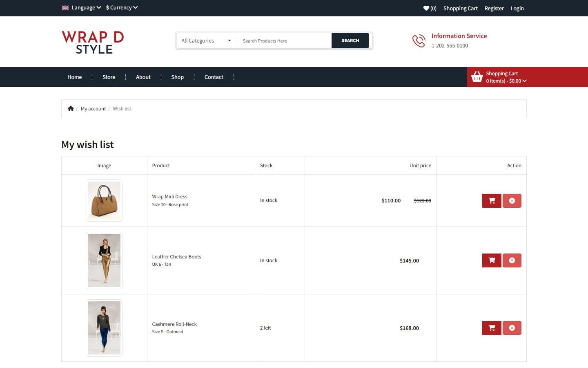Screen dimensions: 588x368
Task: Add Leather Chelsea Boots to cart
Action: (492, 260)
